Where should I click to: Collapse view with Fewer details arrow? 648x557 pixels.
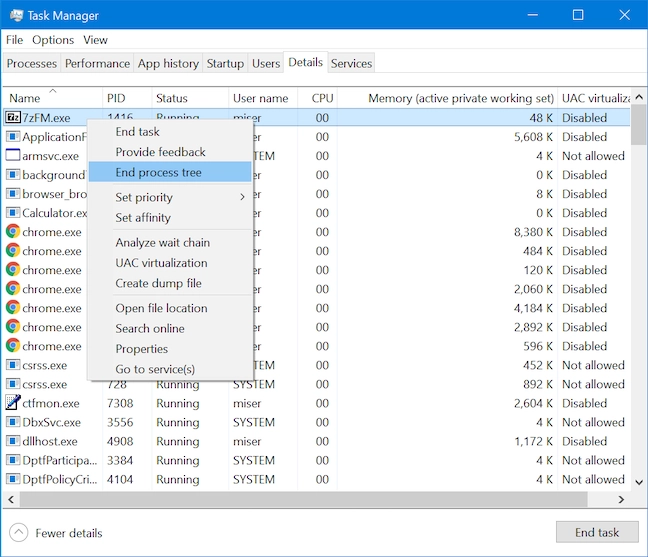(x=19, y=533)
